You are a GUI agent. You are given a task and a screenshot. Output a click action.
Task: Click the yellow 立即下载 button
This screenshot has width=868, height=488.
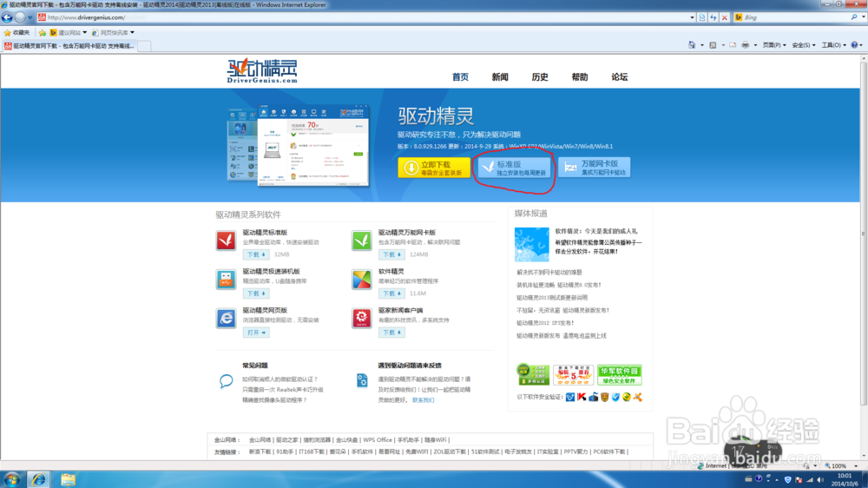(434, 168)
